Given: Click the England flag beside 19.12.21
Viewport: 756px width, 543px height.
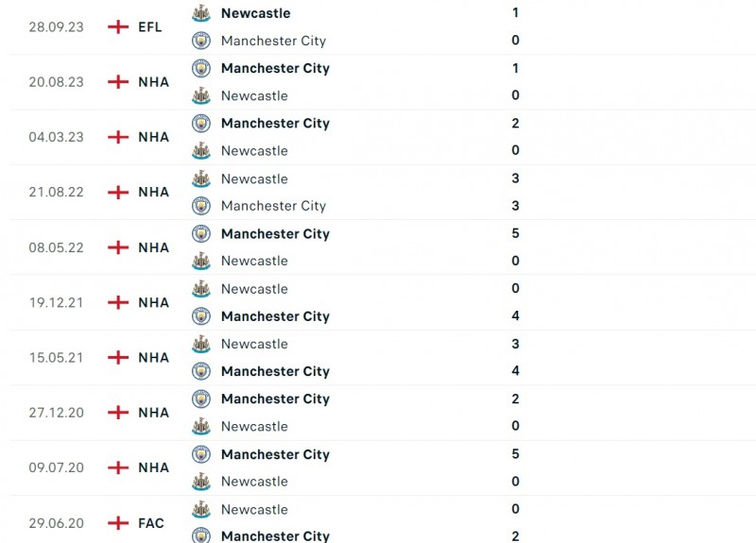Looking at the screenshot, I should click(118, 302).
